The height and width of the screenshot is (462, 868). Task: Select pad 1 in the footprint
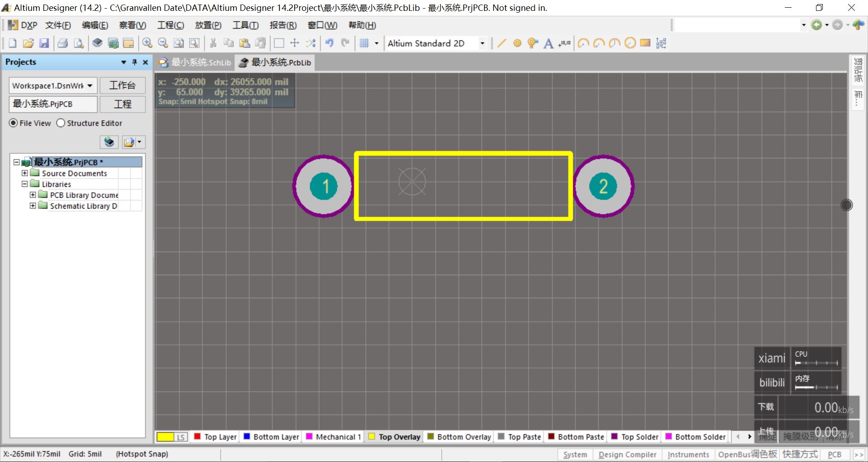[324, 186]
